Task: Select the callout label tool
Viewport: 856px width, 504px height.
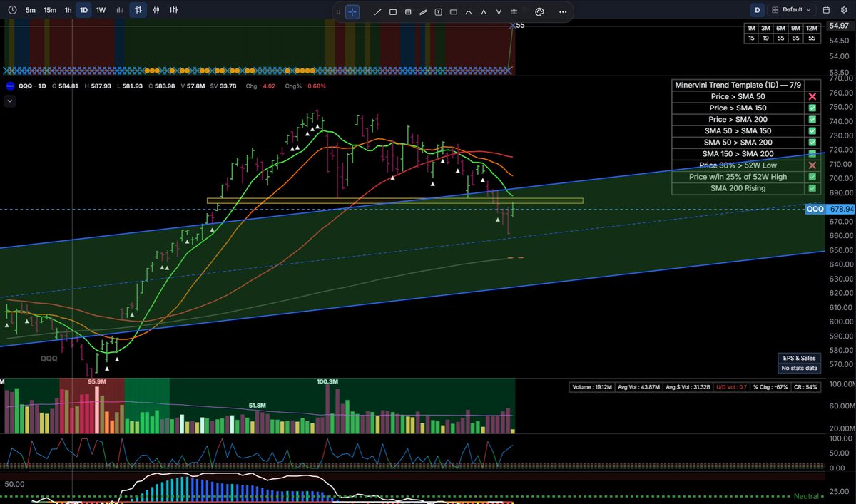Action: [x=453, y=11]
